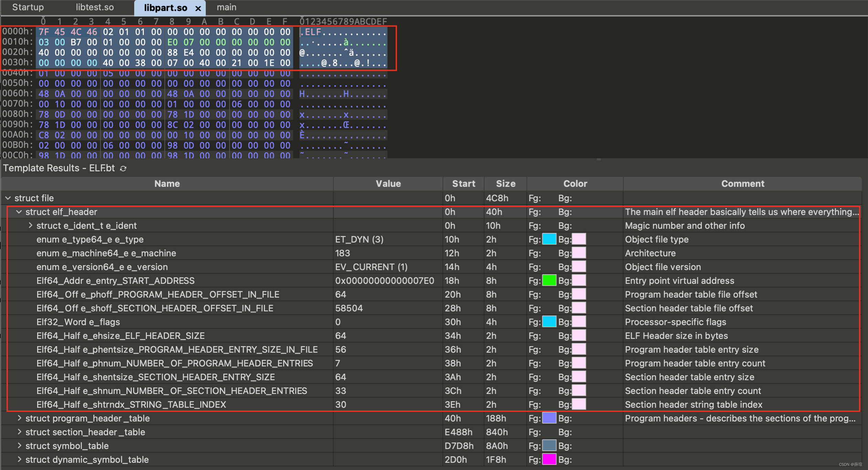
Task: Collapse the struct file tree node
Action: click(8, 198)
